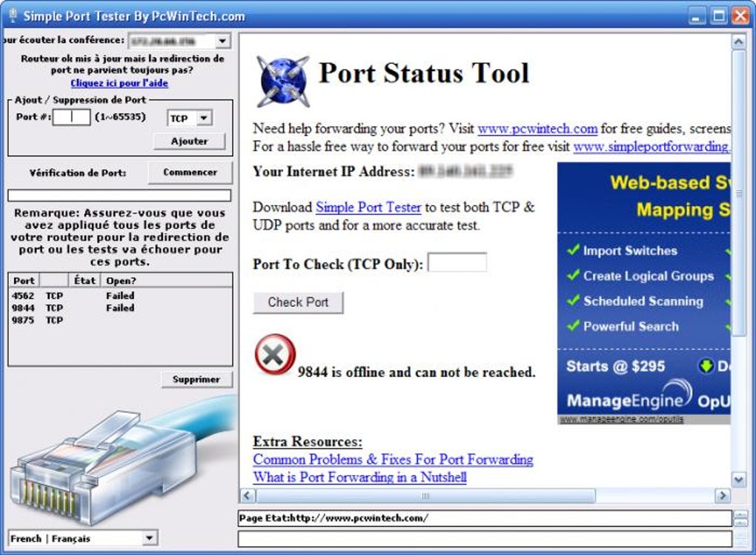This screenshot has height=555, width=756.
Task: Select port 9844 TCP row
Action: pos(121,308)
